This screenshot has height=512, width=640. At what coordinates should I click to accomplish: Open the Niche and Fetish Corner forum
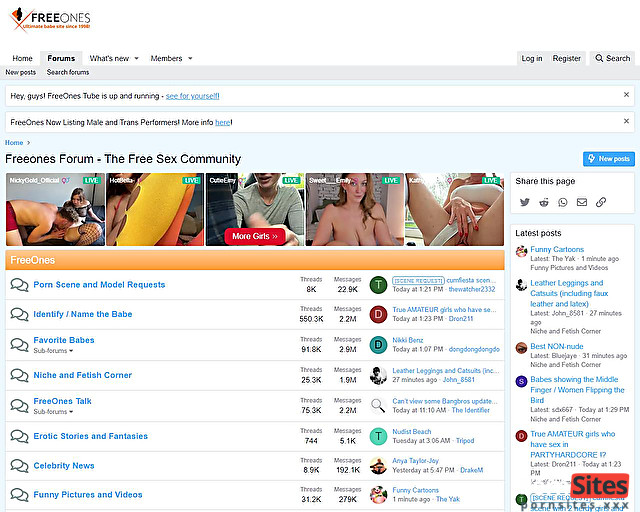(82, 375)
